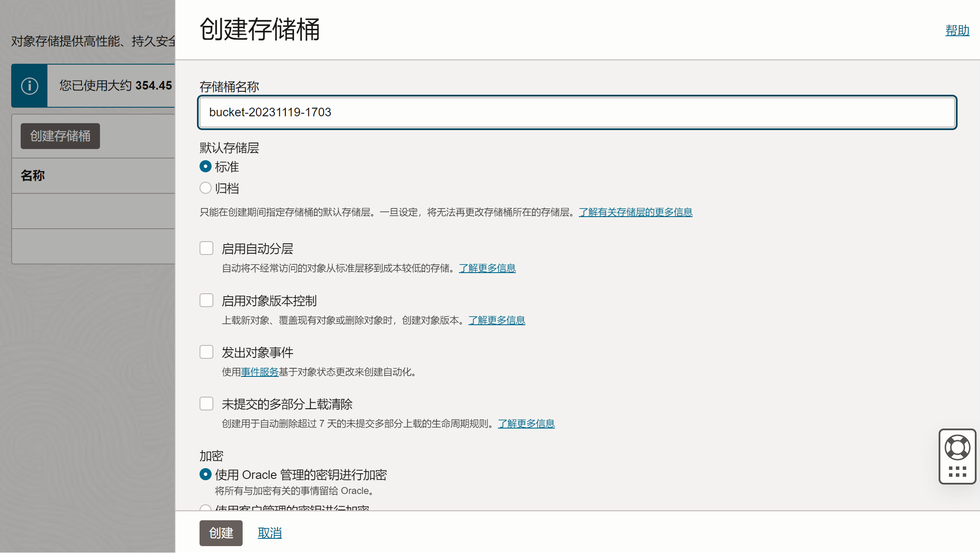Viewport: 980px width, 553px height.
Task: Click the info icon beside usage notice
Action: tap(29, 86)
